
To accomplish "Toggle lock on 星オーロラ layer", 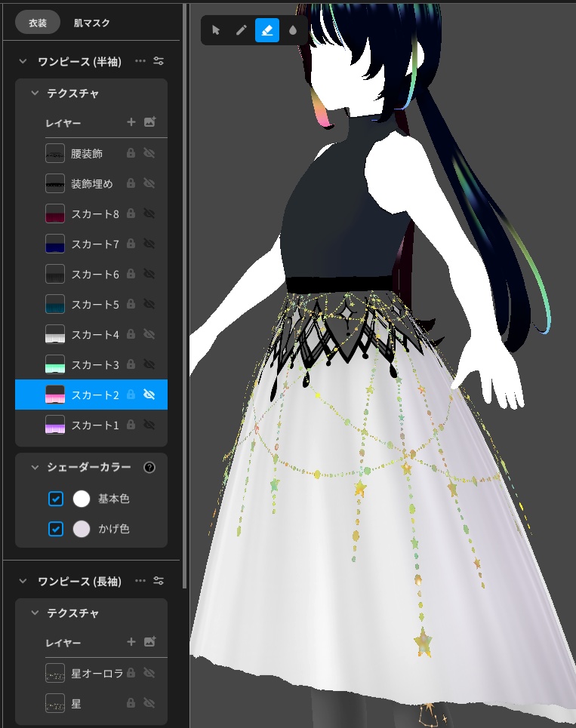I will point(131,673).
